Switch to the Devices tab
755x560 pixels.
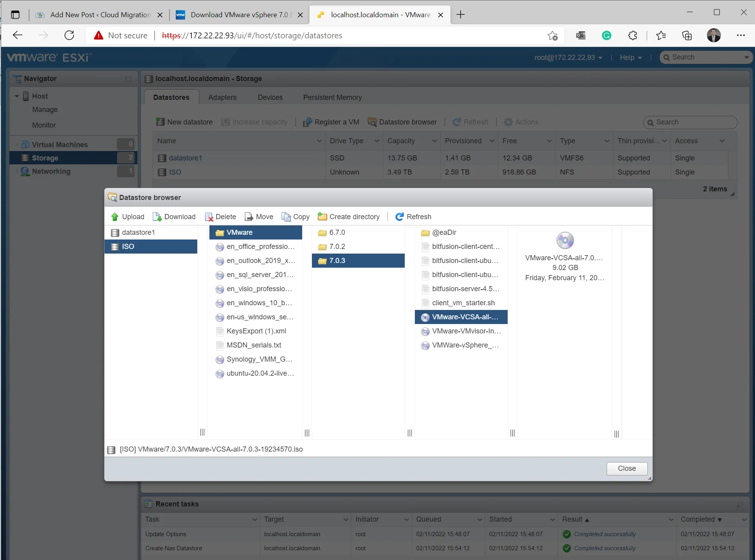pyautogui.click(x=270, y=97)
